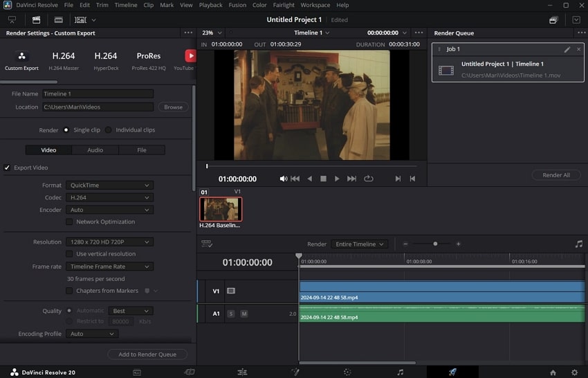Open the Timeline menu
The height and width of the screenshot is (378, 588).
126,5
